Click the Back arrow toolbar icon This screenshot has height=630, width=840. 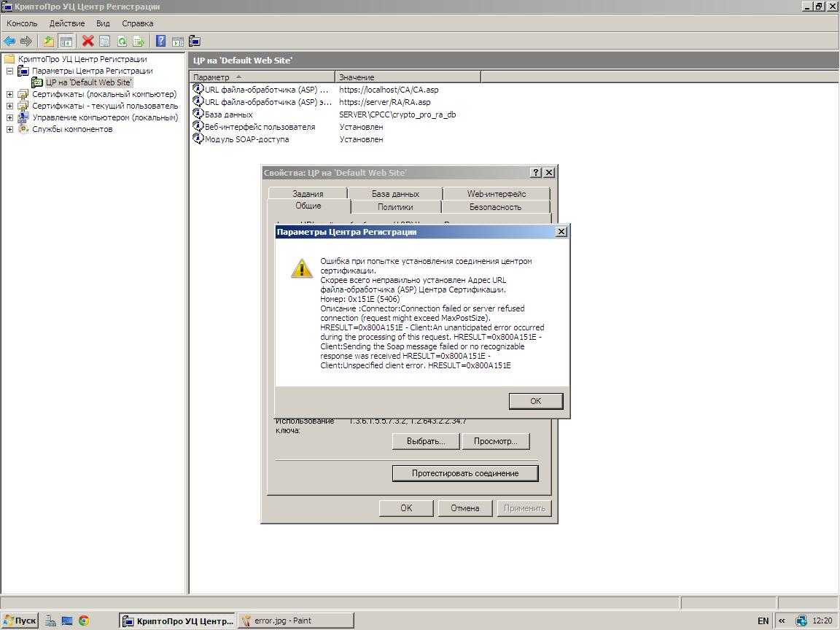coord(9,41)
